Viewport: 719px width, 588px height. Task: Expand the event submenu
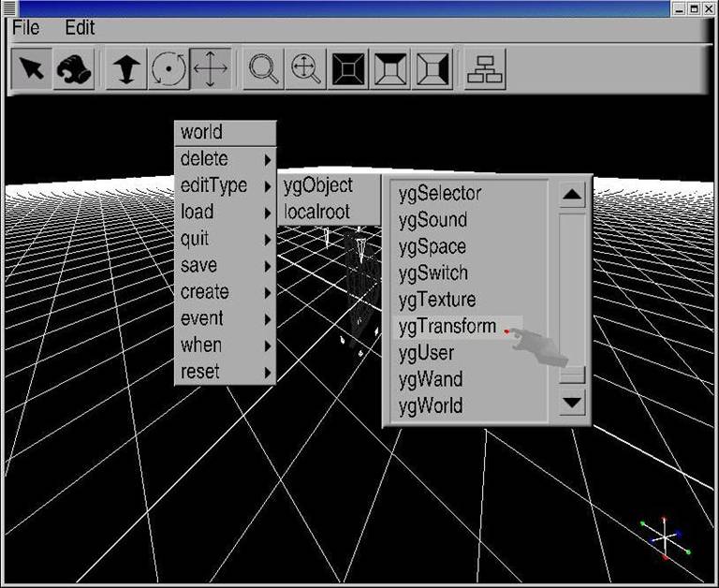click(x=226, y=318)
